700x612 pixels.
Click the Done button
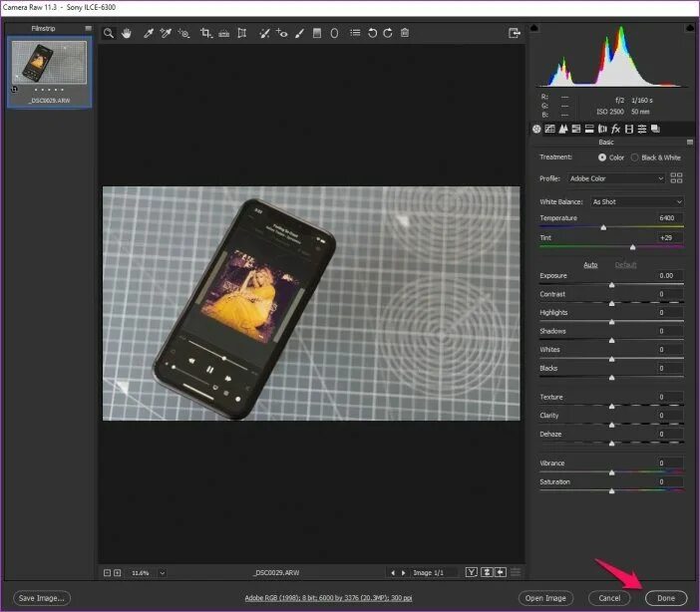666,598
